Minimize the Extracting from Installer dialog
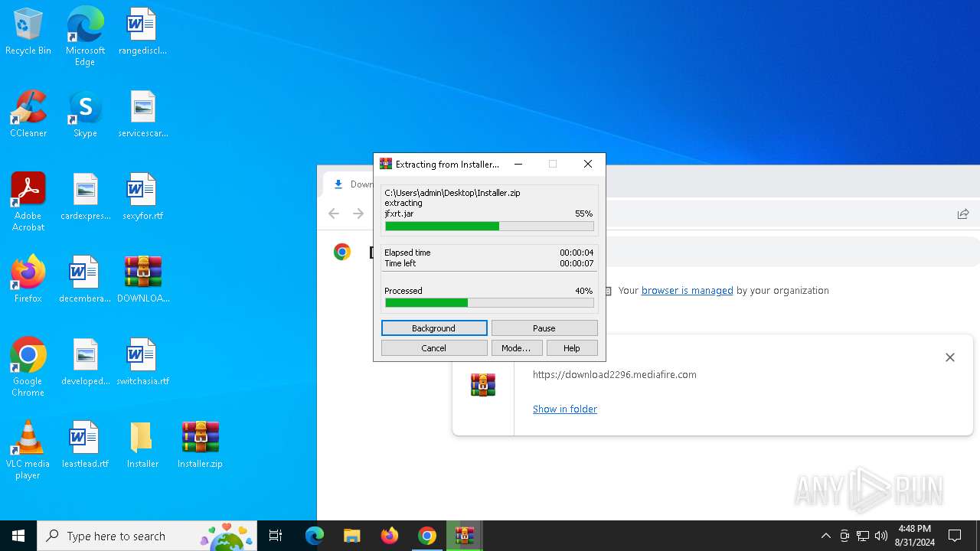 (x=518, y=164)
